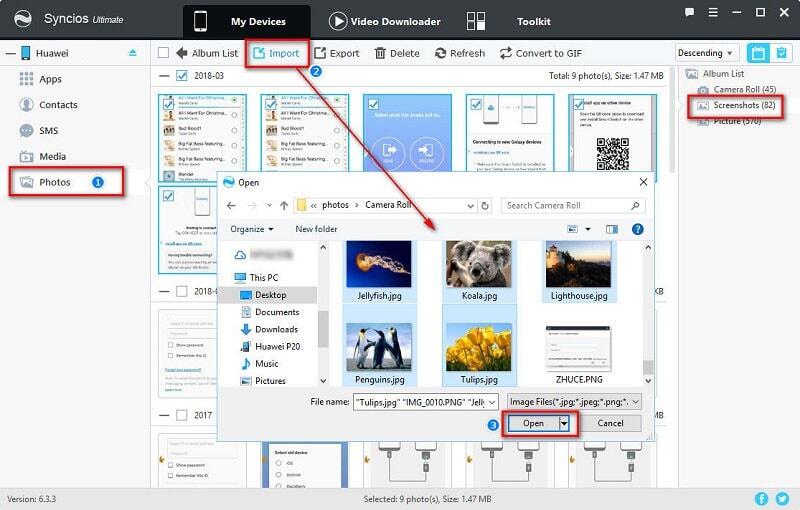Open the Organize dropdown menu

[x=252, y=229]
